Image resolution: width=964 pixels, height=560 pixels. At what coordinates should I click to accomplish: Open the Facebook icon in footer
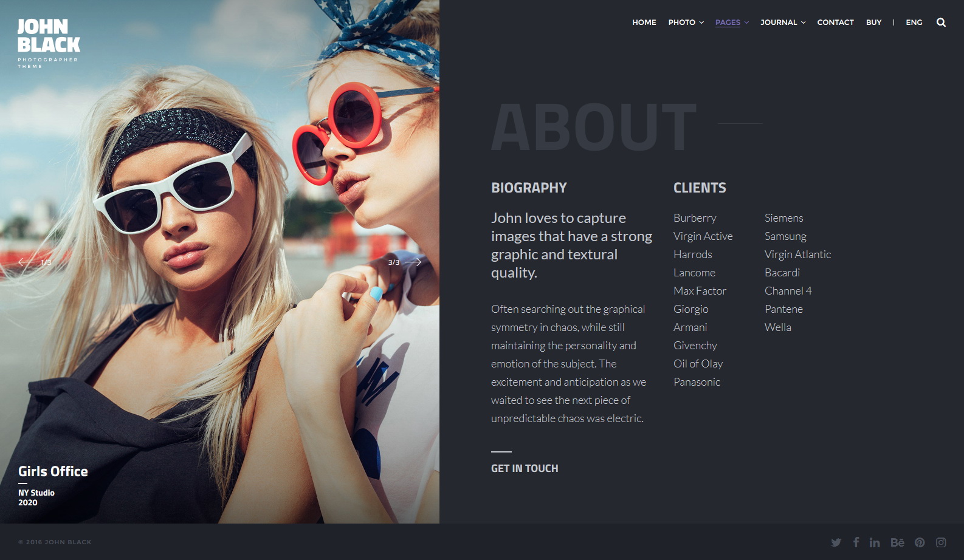pos(856,542)
